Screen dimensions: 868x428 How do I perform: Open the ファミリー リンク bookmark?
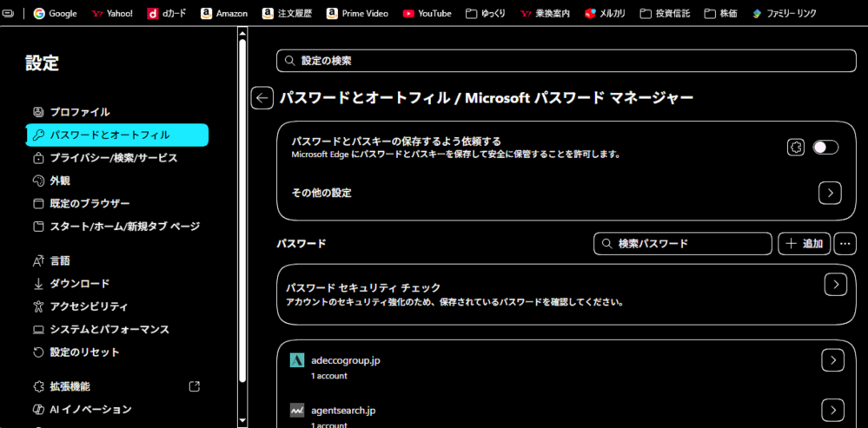coord(784,13)
